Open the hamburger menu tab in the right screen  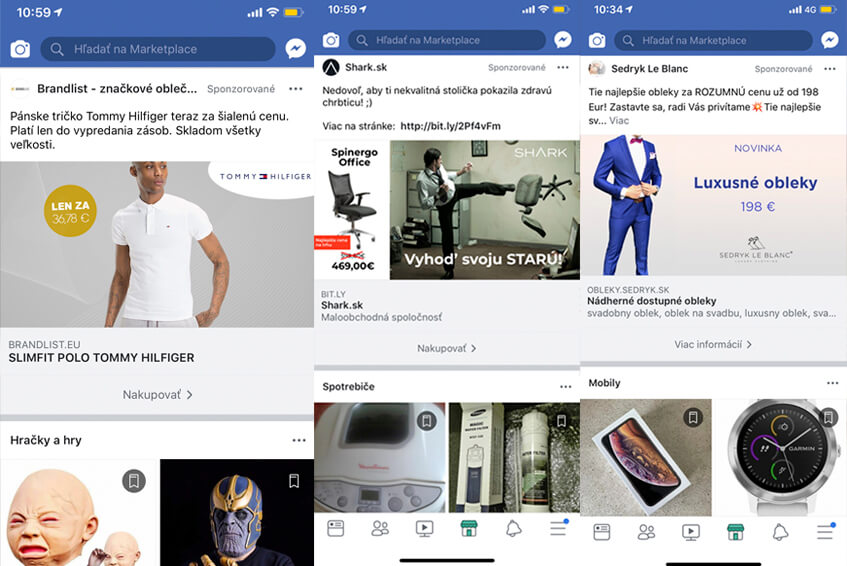point(825,531)
